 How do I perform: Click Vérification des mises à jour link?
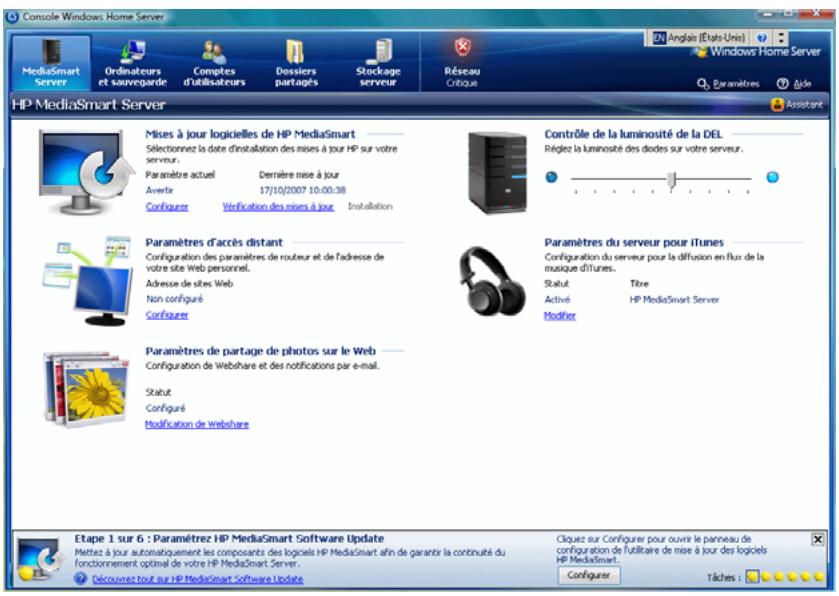pos(278,207)
